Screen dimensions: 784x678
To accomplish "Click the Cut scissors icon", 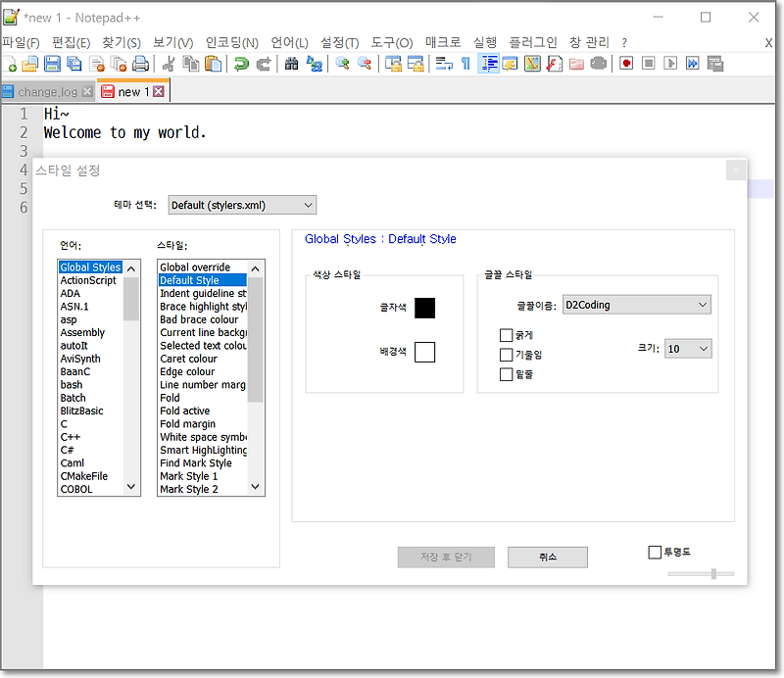I will point(169,64).
